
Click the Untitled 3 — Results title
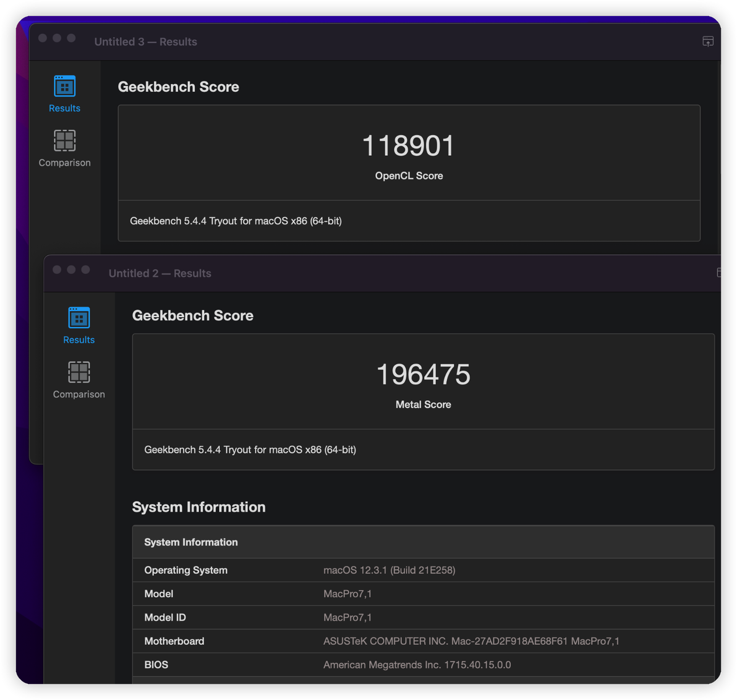click(146, 42)
